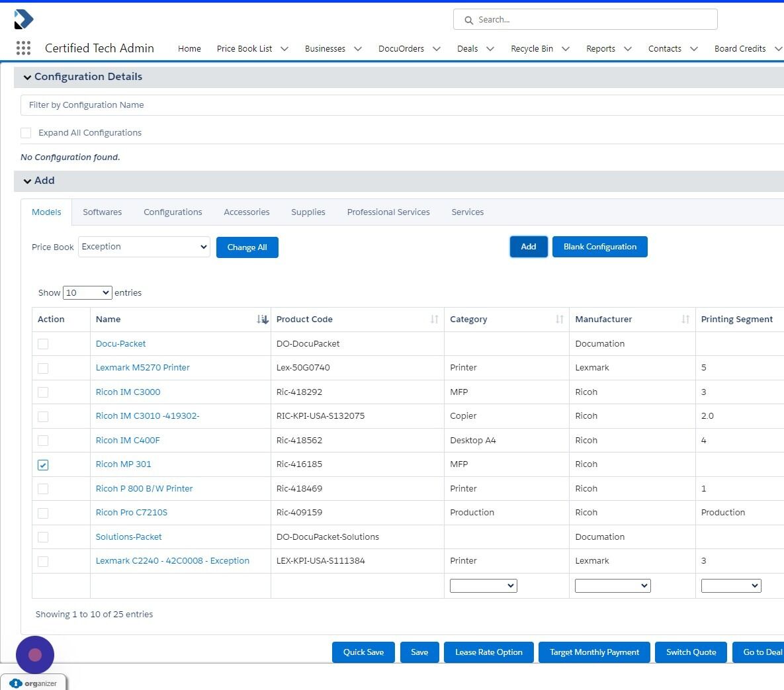The height and width of the screenshot is (690, 784).
Task: Click the Quick Save button
Action: tap(363, 652)
